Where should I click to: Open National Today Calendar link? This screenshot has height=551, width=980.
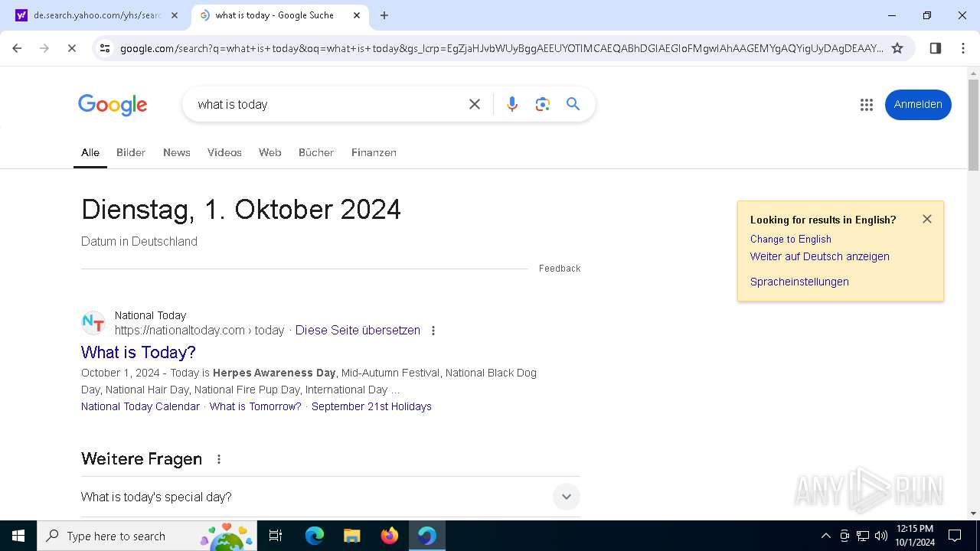(x=140, y=406)
